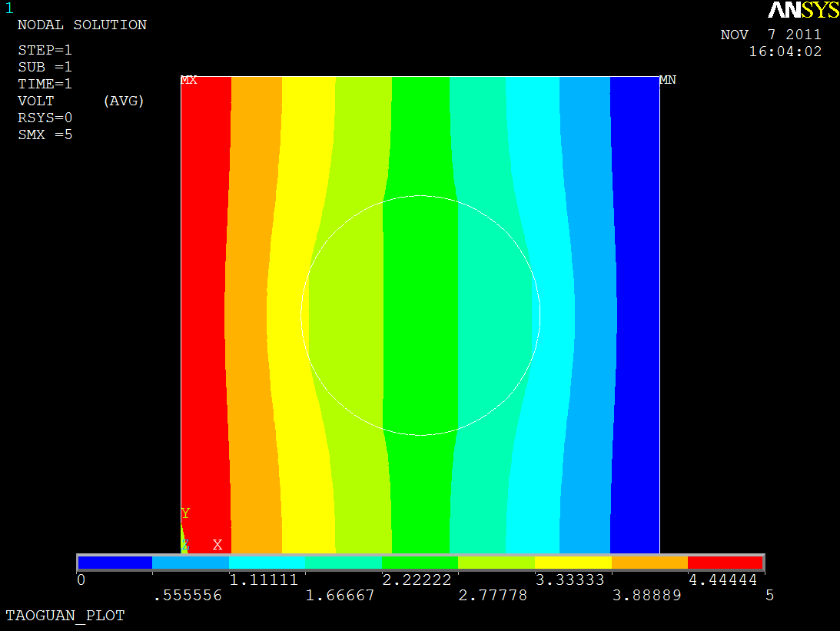840x631 pixels.
Task: Pick the yellow swatch in legend bar
Action: pyautogui.click(x=573, y=563)
